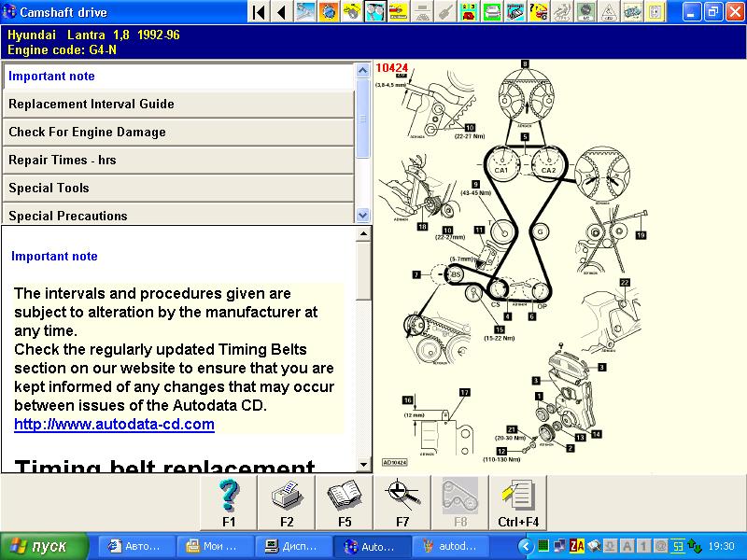
Task: Open the 'Repair Times - hrs' topic
Action: [x=178, y=160]
